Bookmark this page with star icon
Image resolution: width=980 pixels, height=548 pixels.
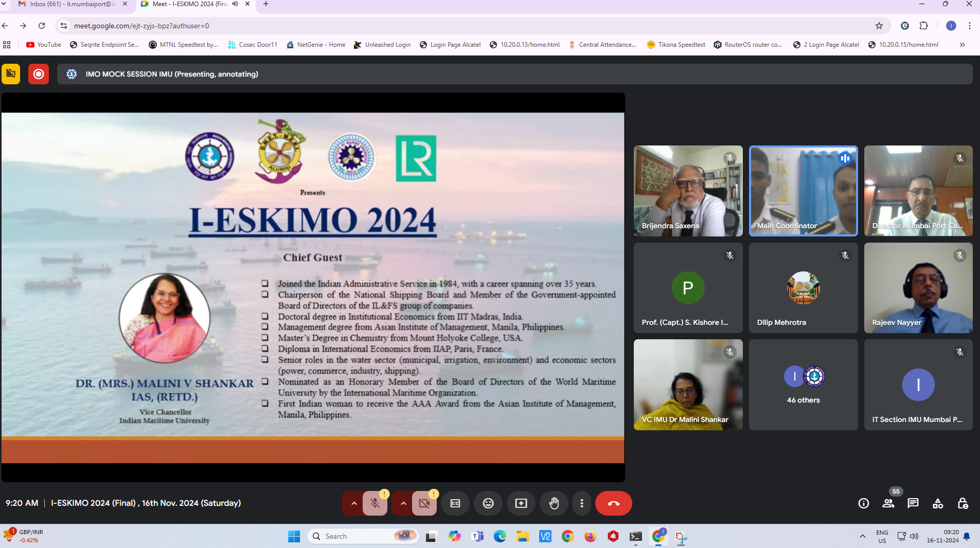(879, 26)
